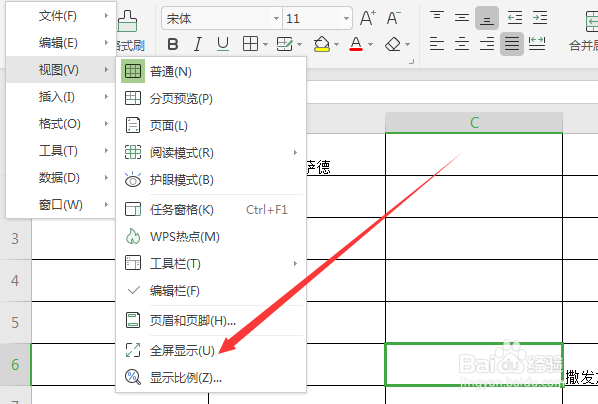598x404 pixels.
Task: Click the selected cell C6
Action: point(474,364)
